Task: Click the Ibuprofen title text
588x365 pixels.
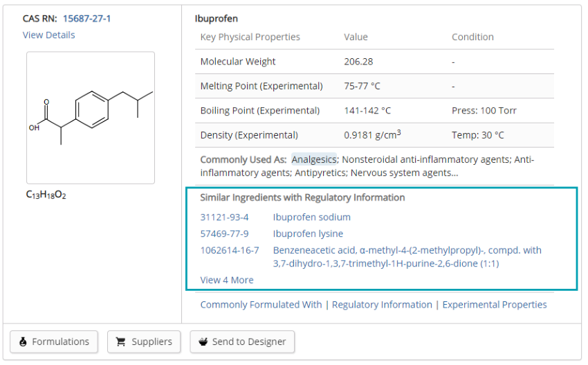Action: click(x=217, y=19)
